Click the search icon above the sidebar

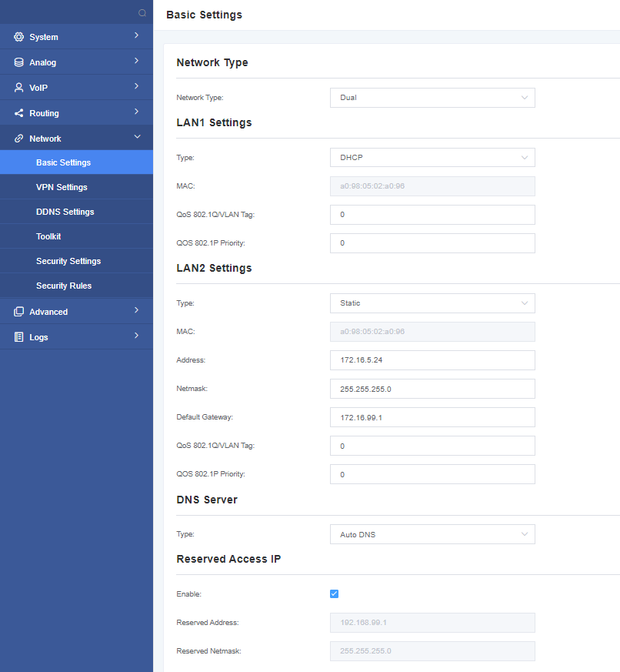point(142,13)
